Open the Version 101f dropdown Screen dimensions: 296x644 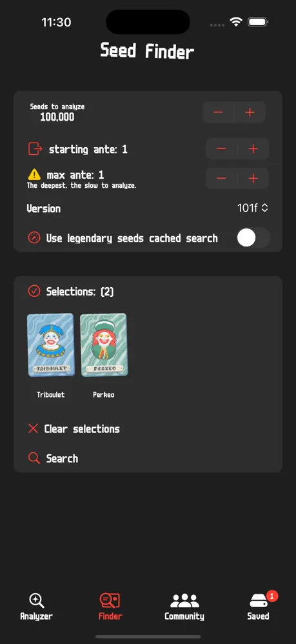coord(253,208)
